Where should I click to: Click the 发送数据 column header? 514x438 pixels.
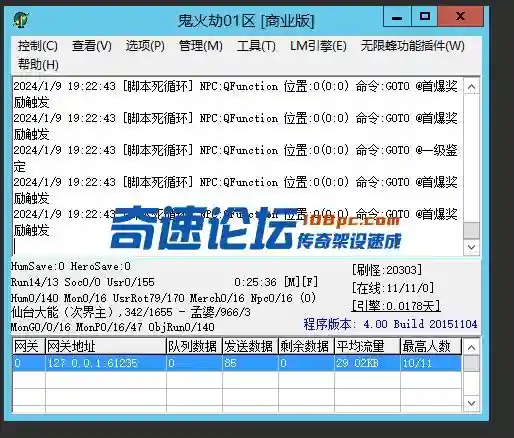[x=250, y=347]
